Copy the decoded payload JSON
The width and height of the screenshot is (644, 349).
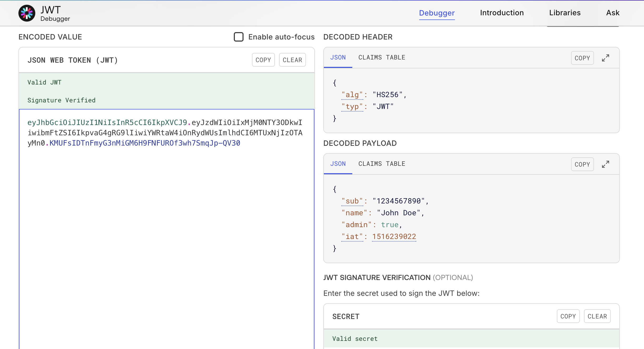coord(582,164)
